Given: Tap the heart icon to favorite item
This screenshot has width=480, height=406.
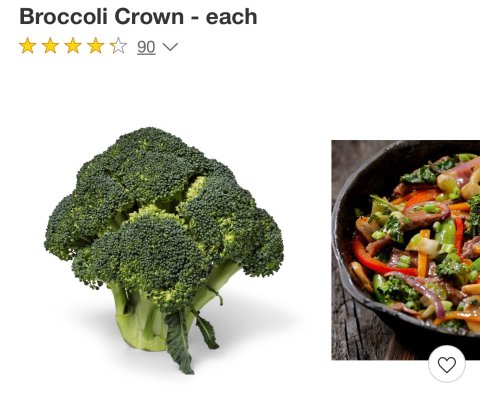Looking at the screenshot, I should pos(447,364).
